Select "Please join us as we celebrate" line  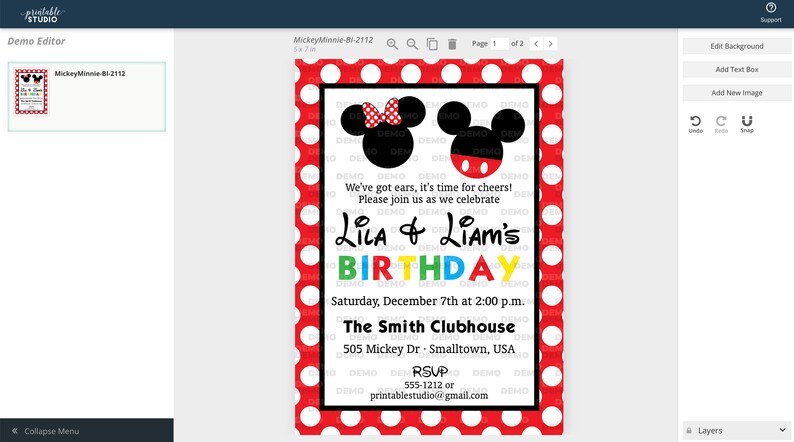click(428, 199)
